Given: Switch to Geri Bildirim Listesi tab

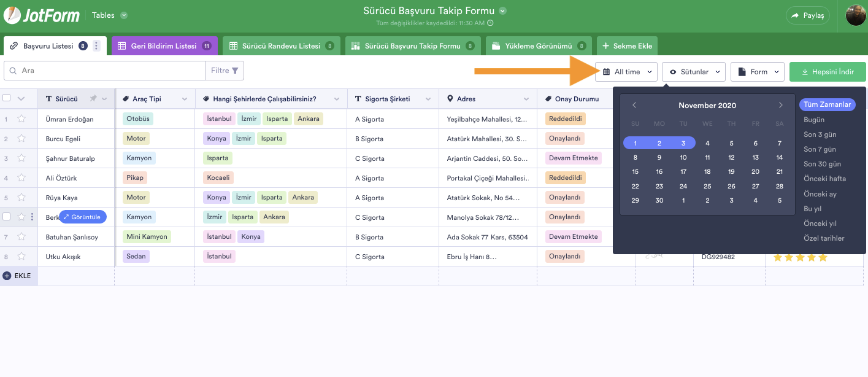Looking at the screenshot, I should coord(163,46).
